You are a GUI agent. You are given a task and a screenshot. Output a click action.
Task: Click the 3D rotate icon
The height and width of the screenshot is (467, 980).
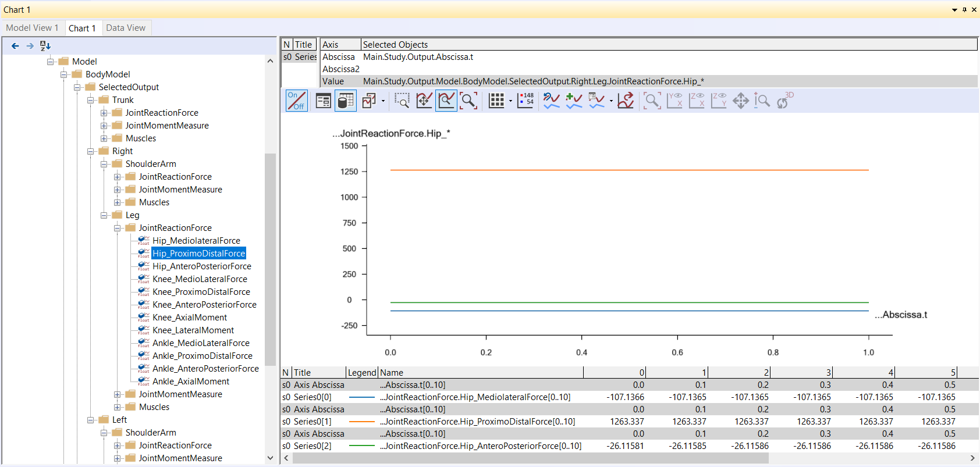coord(784,101)
